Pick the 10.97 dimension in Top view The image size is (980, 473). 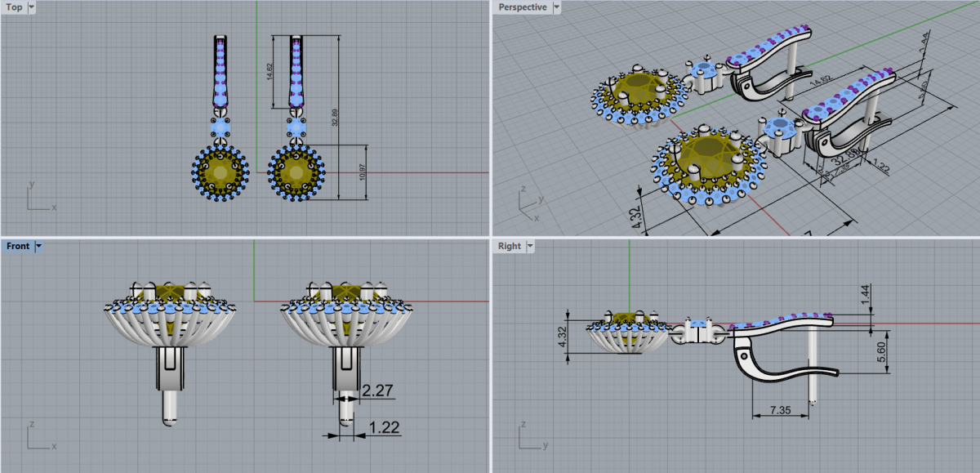362,172
